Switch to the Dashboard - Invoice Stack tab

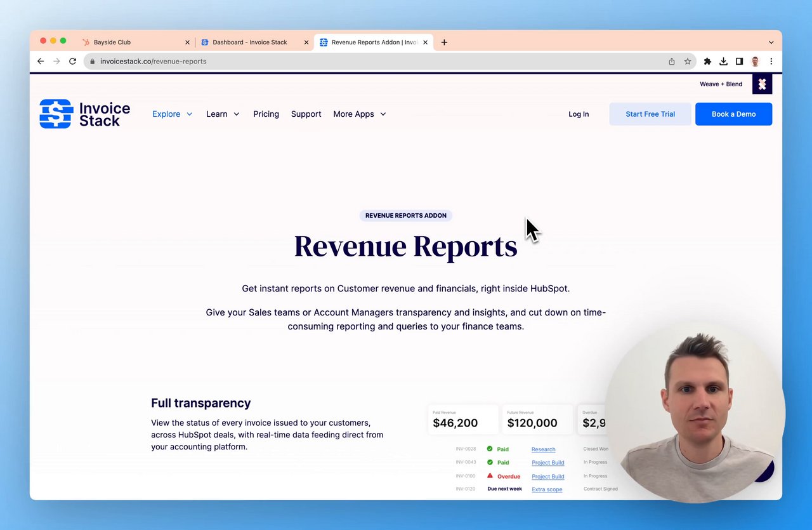pos(254,43)
